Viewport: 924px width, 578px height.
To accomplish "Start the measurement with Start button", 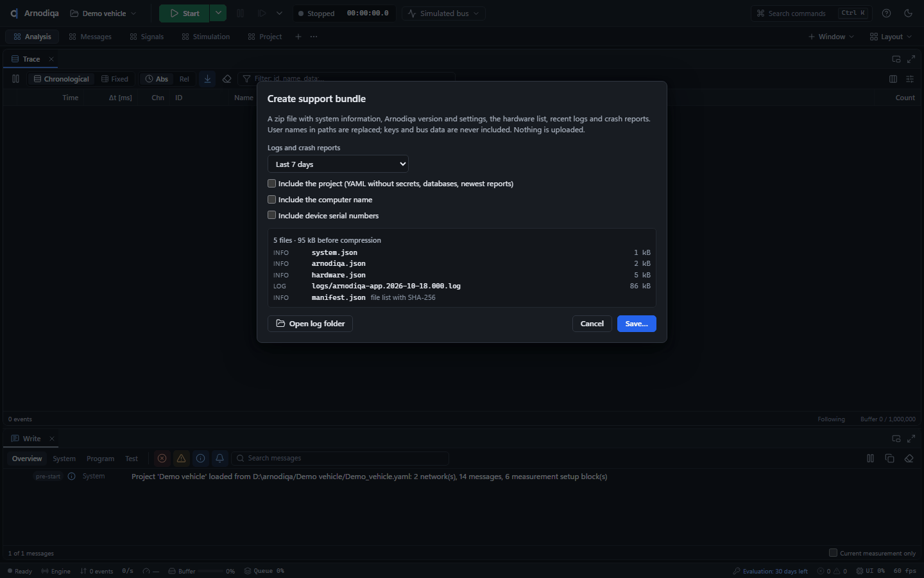I will click(184, 13).
